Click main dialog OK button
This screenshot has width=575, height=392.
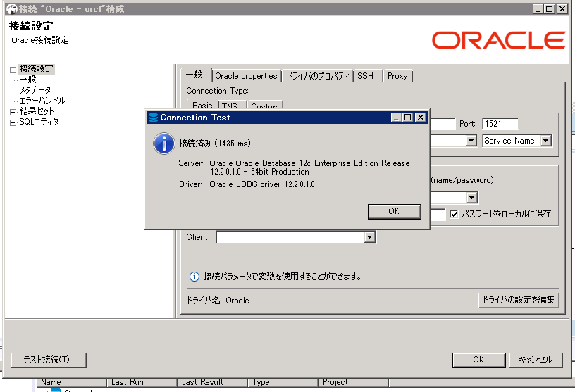(x=478, y=360)
